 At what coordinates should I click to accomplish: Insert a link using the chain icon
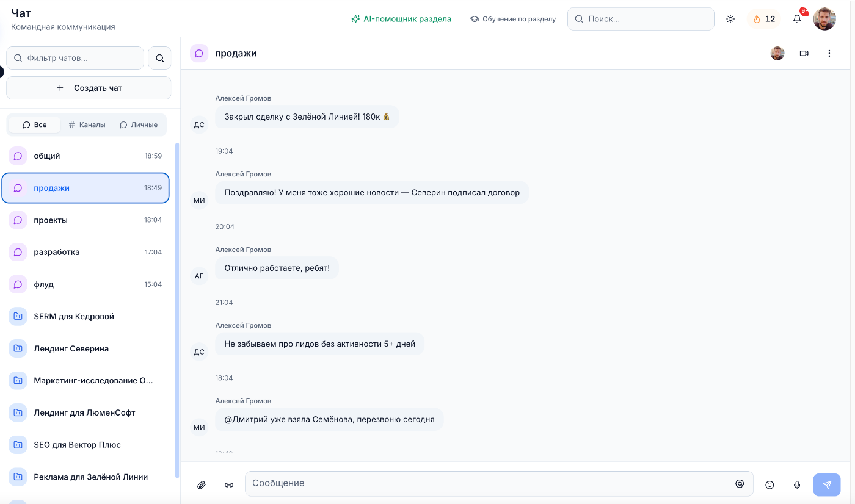(x=229, y=485)
